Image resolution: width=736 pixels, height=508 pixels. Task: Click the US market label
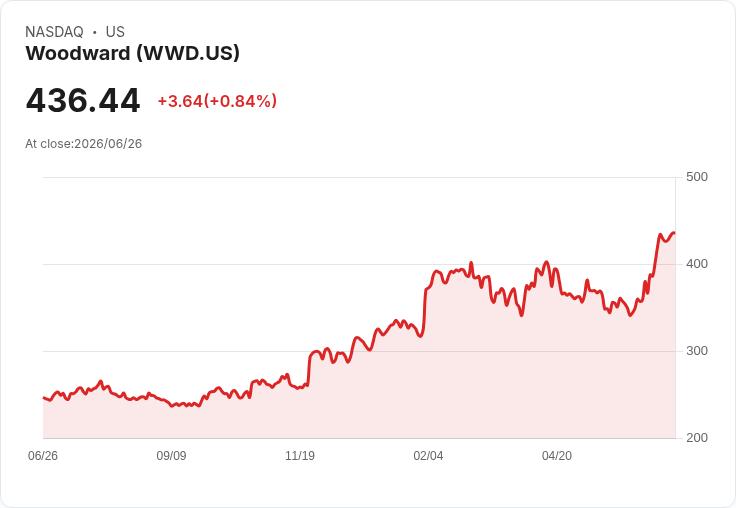click(115, 32)
